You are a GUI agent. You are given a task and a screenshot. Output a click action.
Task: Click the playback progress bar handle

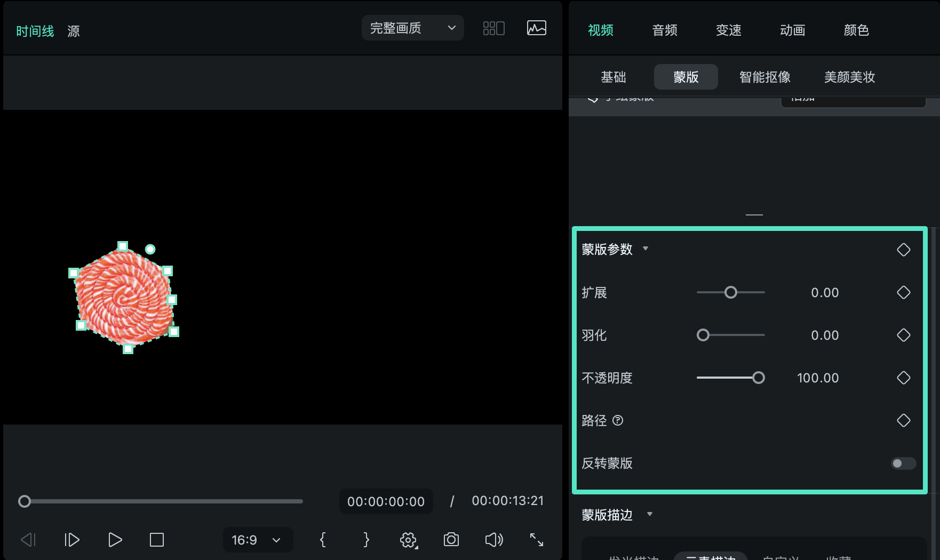pos(25,501)
